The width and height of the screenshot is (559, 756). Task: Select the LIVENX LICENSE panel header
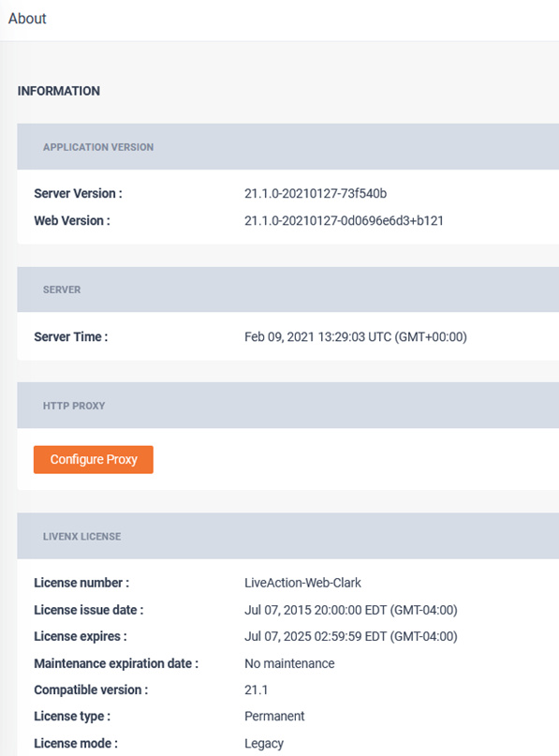pyautogui.click(x=288, y=536)
